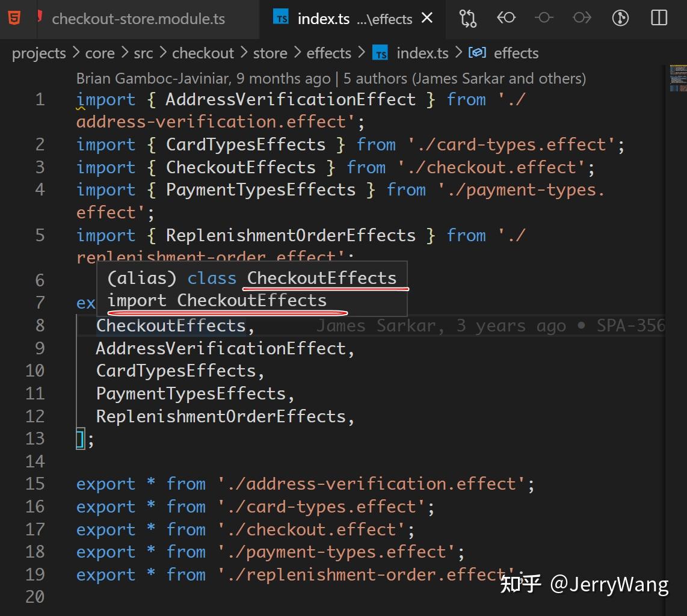
Task: Go to next change arrow icon
Action: [x=582, y=18]
